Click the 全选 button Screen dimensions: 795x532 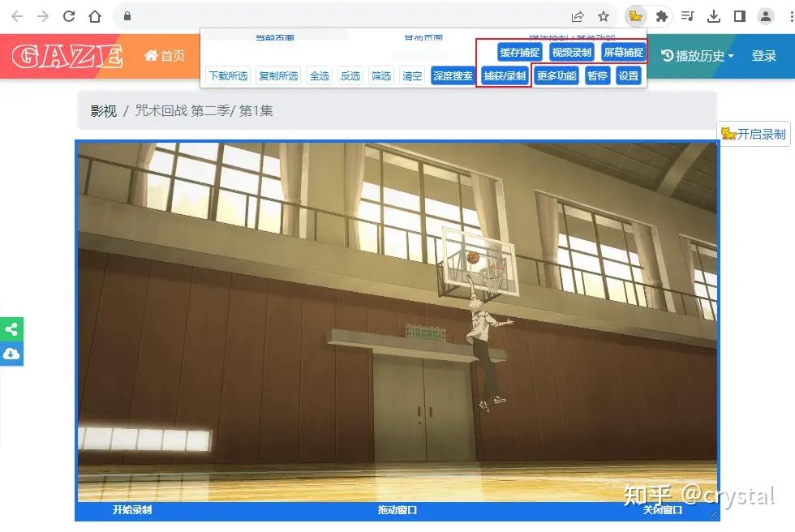tap(320, 76)
